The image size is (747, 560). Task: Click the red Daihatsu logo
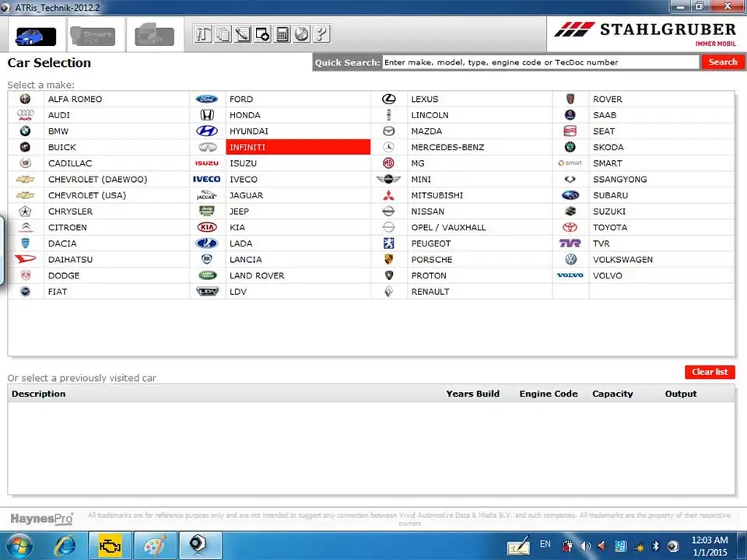[x=25, y=259]
